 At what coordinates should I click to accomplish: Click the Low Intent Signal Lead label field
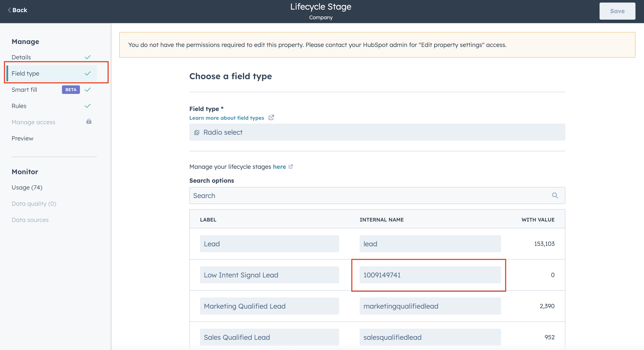[x=269, y=275]
